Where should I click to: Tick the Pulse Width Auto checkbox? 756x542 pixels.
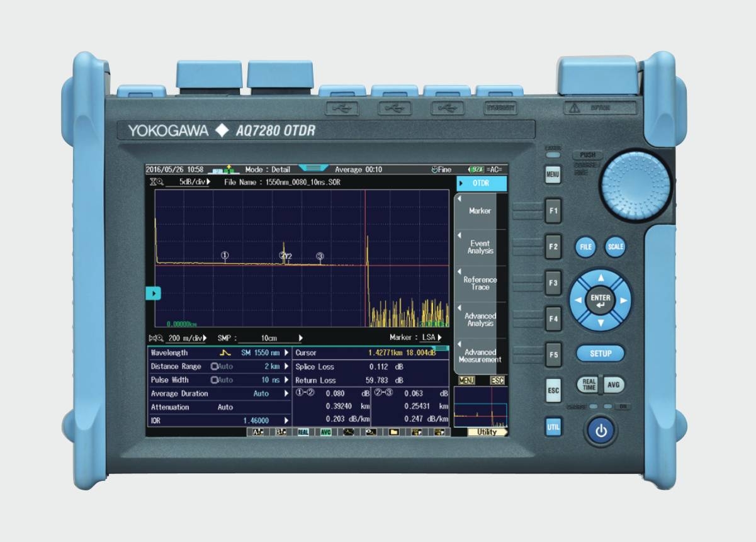pyautogui.click(x=214, y=380)
